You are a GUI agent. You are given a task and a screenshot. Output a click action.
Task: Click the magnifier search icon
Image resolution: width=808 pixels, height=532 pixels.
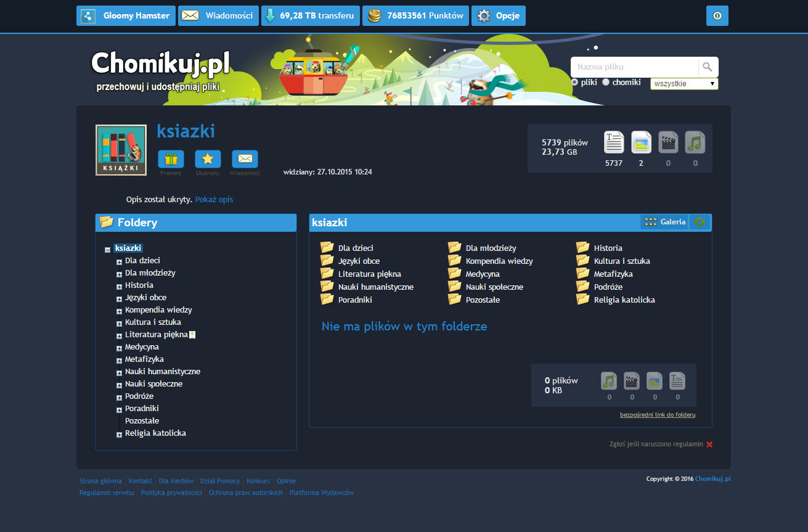coord(708,67)
